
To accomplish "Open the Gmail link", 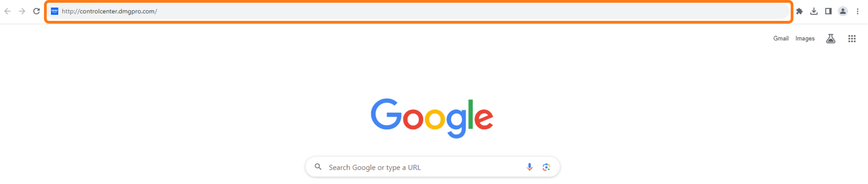I will pos(781,38).
